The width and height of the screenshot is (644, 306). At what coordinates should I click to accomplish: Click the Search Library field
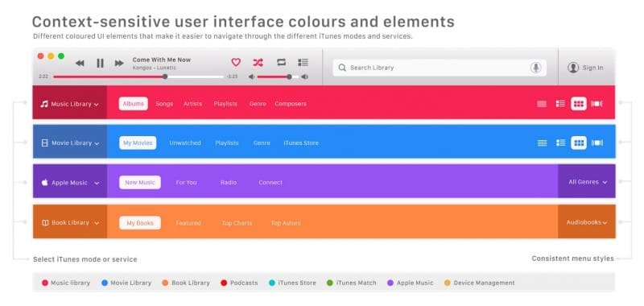(440, 68)
